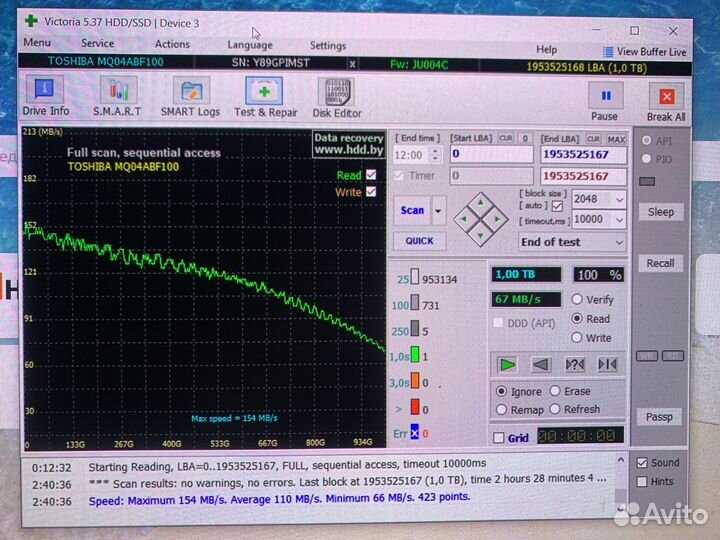Toggle the Read graph checkbox
This screenshot has height=540, width=720.
[x=372, y=175]
